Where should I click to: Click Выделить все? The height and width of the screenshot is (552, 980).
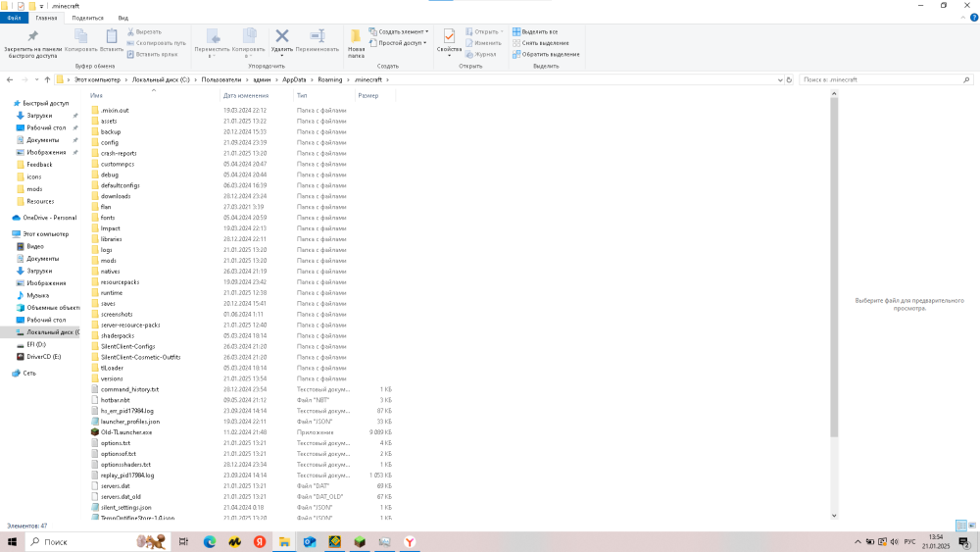coord(535,32)
